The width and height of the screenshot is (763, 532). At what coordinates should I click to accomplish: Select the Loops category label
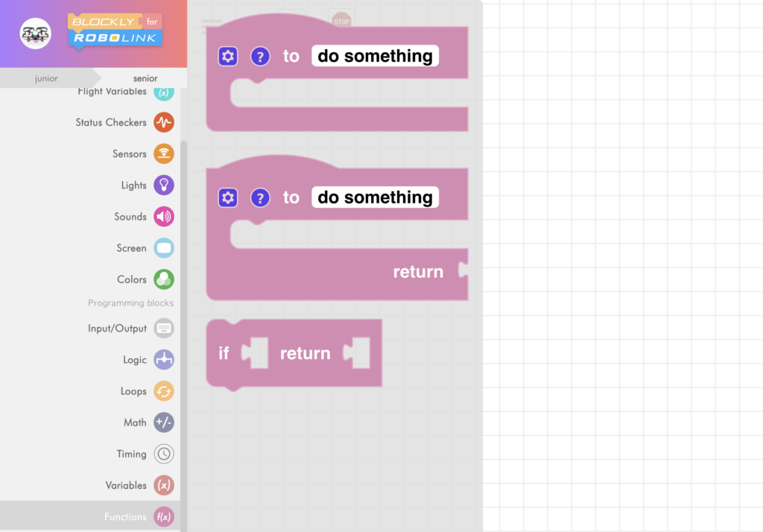133,391
